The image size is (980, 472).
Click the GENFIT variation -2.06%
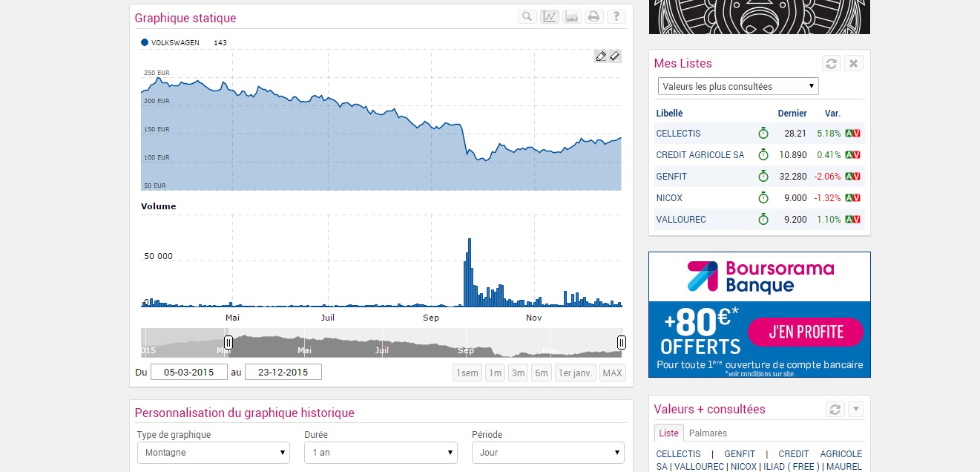pos(827,177)
